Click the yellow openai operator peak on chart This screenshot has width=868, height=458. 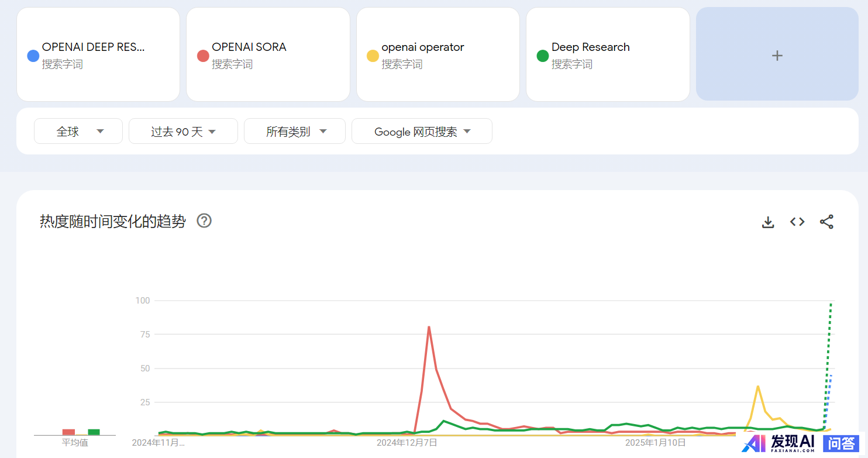tap(758, 386)
